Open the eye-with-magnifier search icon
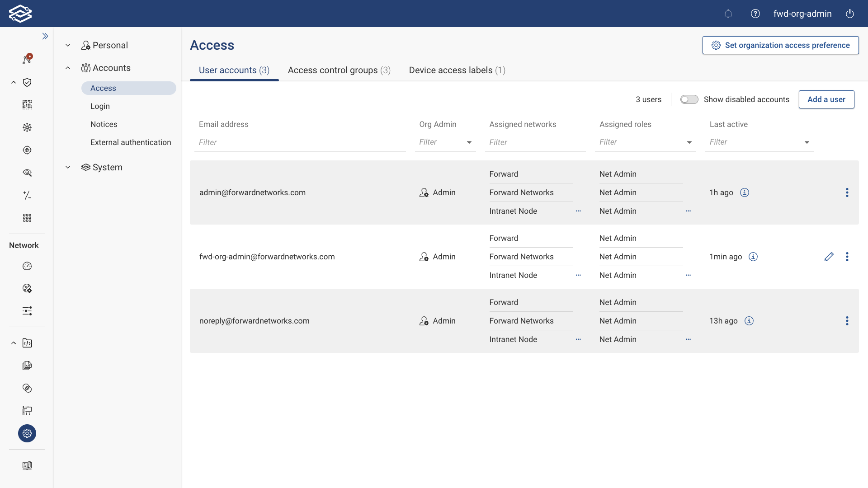 tap(27, 173)
